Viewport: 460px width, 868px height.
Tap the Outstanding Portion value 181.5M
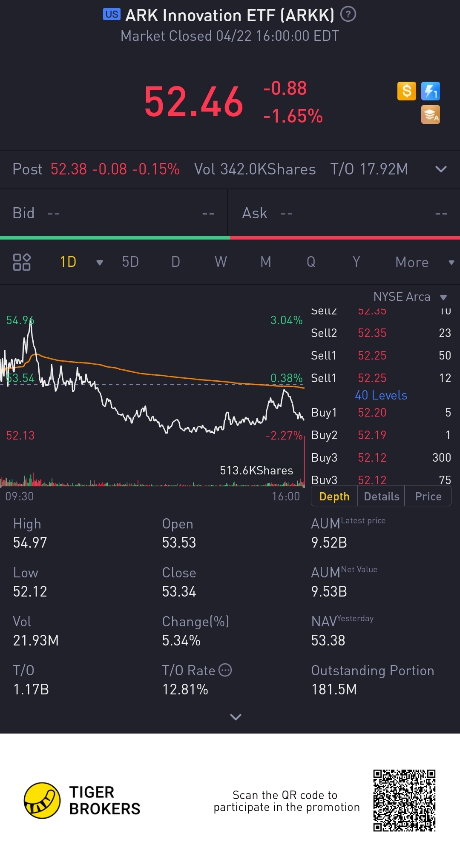(x=334, y=689)
